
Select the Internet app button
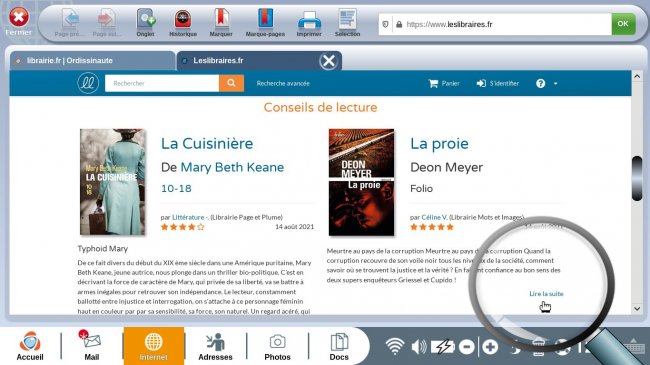[x=153, y=346]
